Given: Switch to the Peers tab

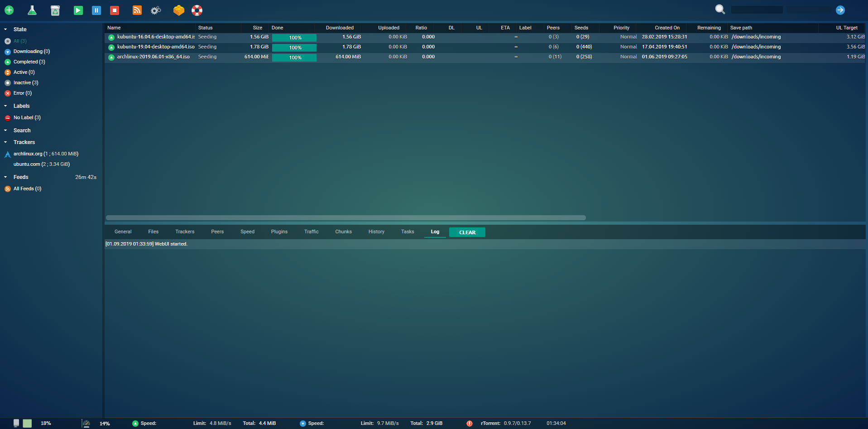Looking at the screenshot, I should pos(217,232).
